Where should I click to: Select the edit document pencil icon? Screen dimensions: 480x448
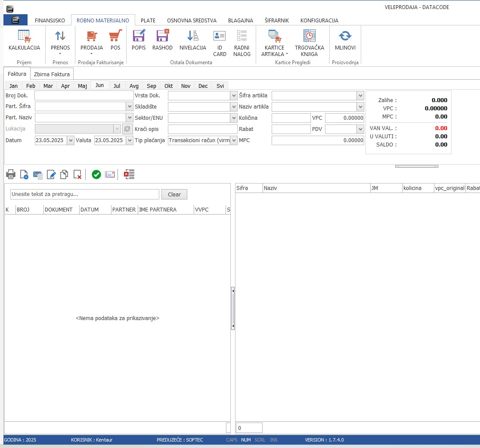pos(51,174)
